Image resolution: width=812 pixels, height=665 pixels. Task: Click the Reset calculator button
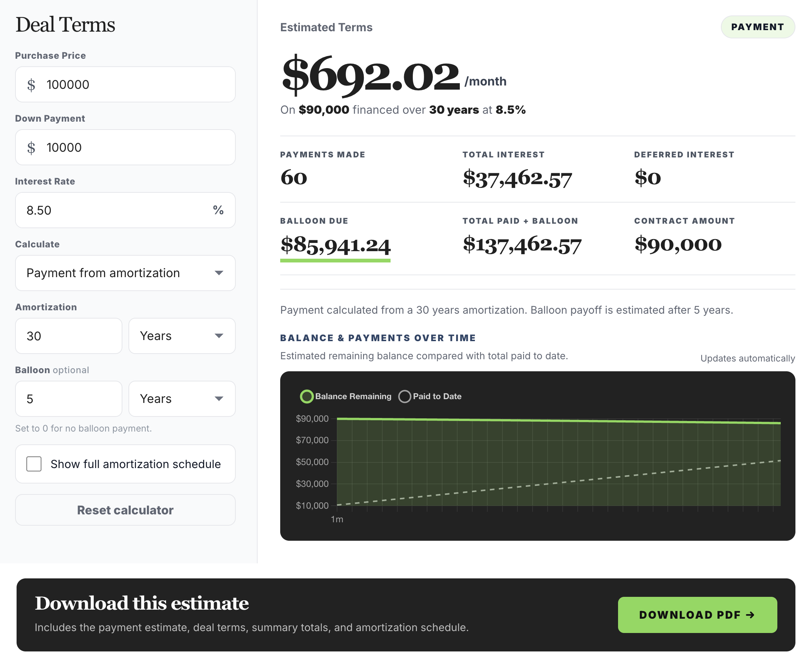click(x=125, y=509)
